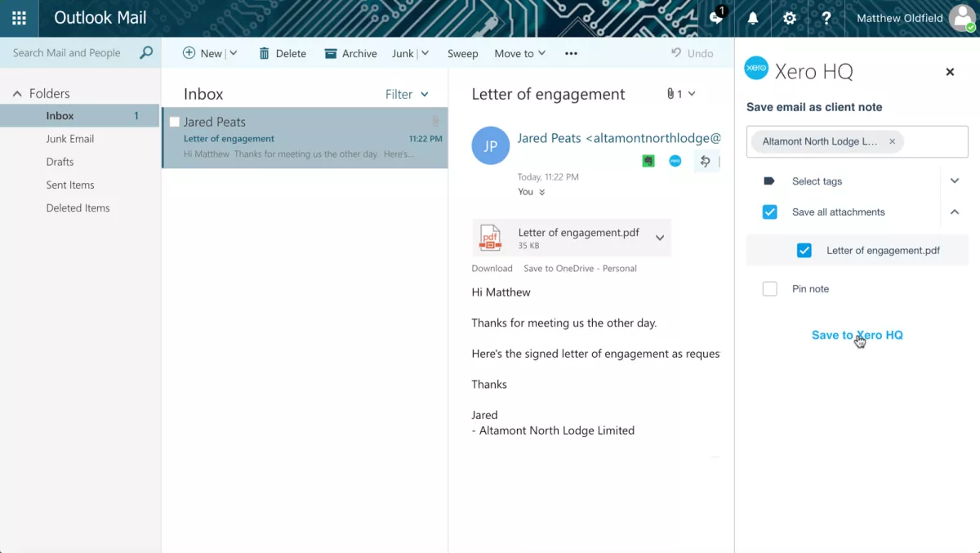Click the "35 KB" file size text
This screenshot has height=553, width=980.
click(528, 246)
